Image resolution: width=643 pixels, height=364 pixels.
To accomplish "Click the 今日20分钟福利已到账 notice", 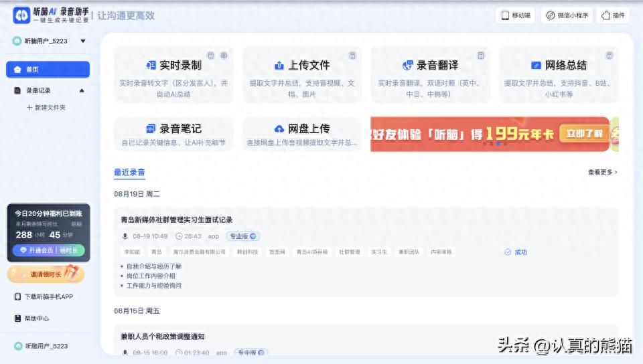I will [48, 213].
